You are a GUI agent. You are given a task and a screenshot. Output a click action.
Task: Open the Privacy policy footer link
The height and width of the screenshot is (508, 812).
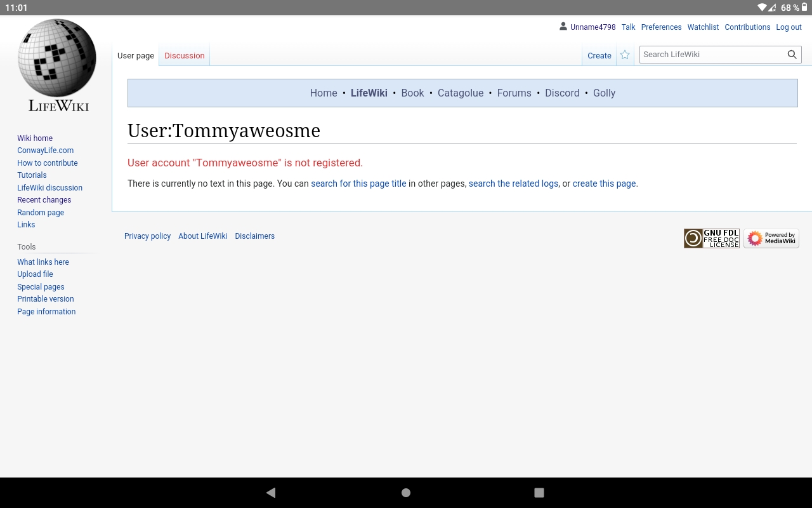click(x=147, y=236)
